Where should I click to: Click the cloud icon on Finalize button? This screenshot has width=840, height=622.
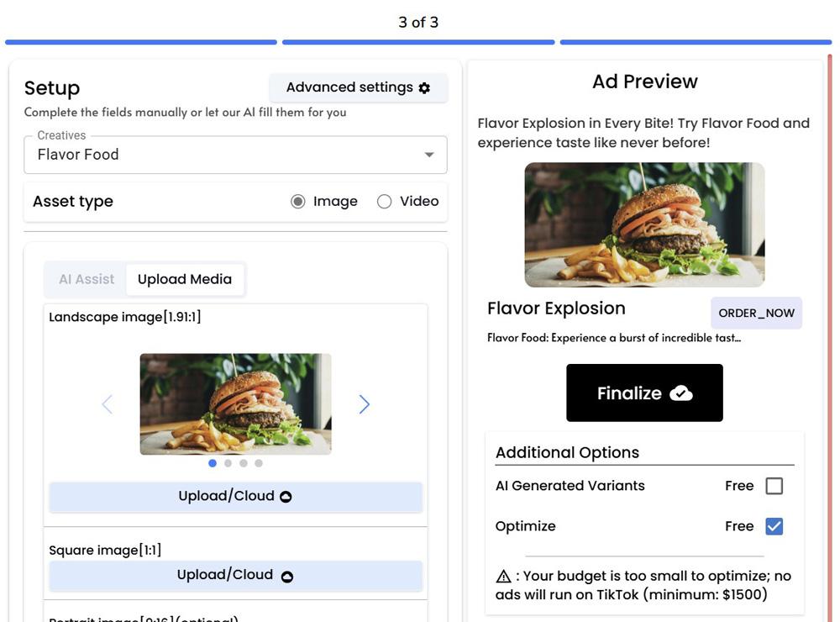pyautogui.click(x=681, y=393)
